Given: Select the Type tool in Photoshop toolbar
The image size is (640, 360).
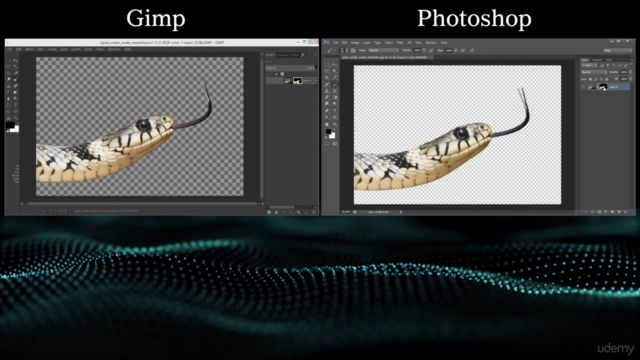Looking at the screenshot, I should click(x=335, y=111).
